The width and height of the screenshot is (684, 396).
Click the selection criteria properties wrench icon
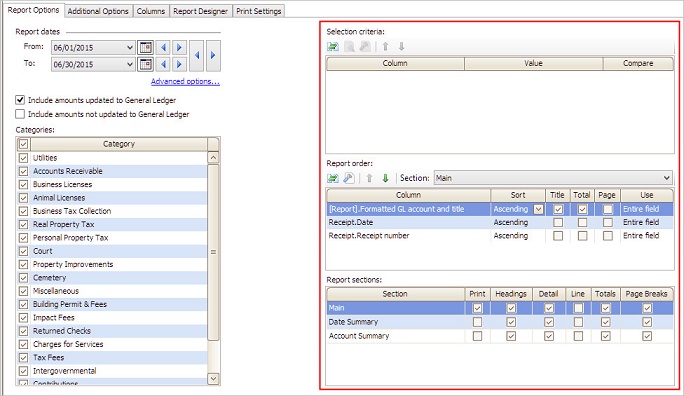(x=365, y=46)
